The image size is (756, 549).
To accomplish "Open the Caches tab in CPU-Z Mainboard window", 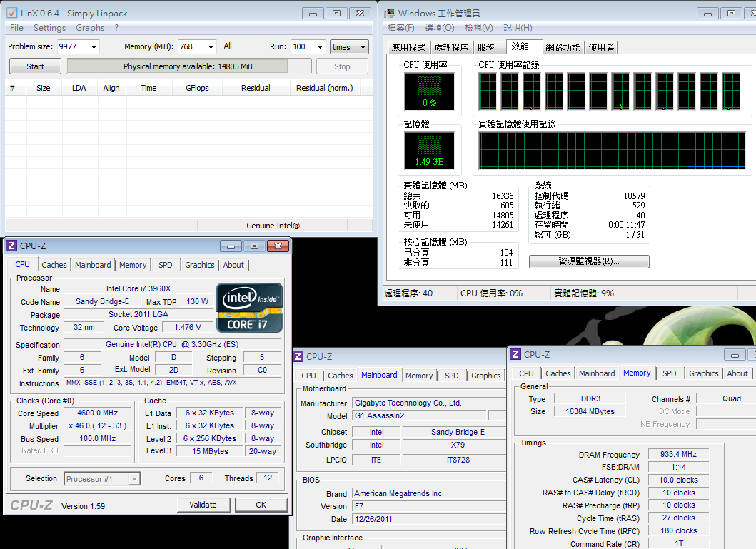I will point(341,376).
